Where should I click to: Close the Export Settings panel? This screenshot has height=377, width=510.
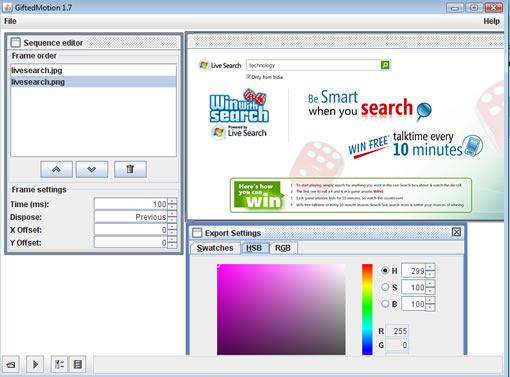click(456, 232)
